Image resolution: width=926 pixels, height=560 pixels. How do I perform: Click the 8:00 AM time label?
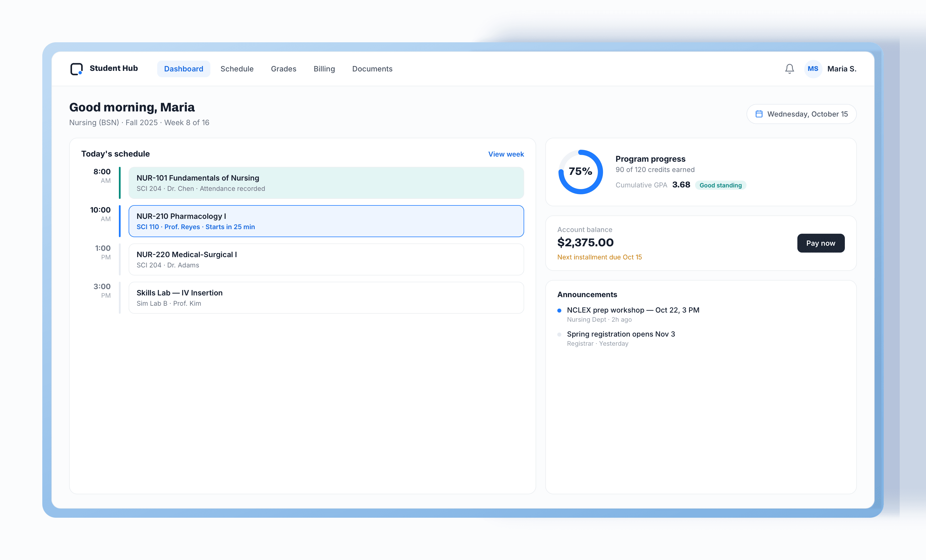click(102, 175)
